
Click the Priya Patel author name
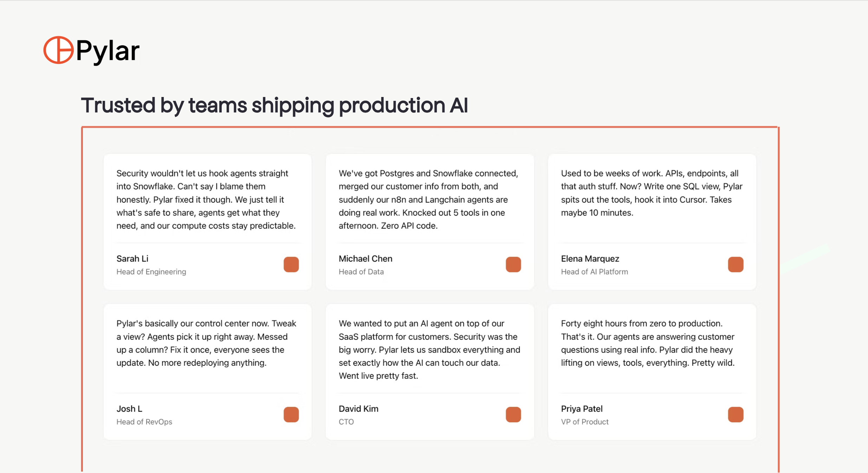click(582, 409)
